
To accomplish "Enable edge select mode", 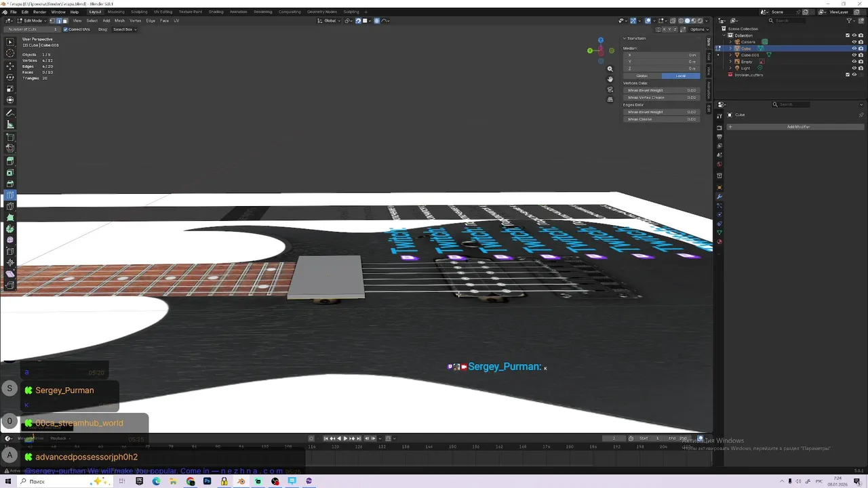I will (58, 20).
